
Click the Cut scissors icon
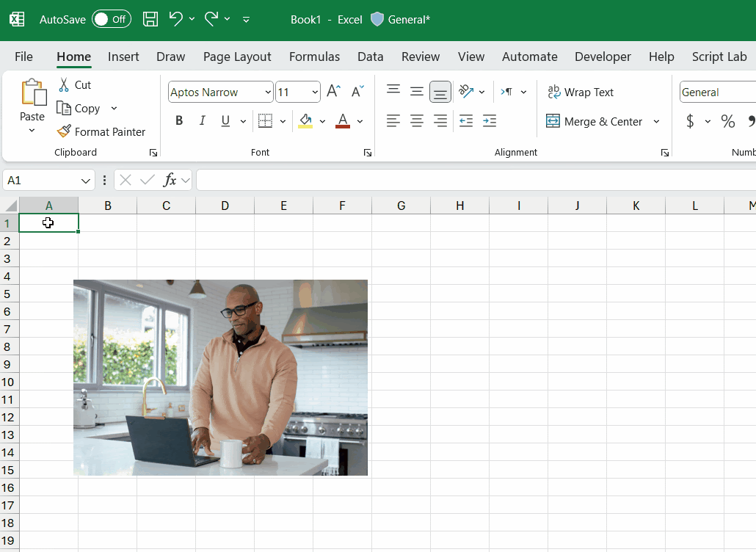(65, 85)
